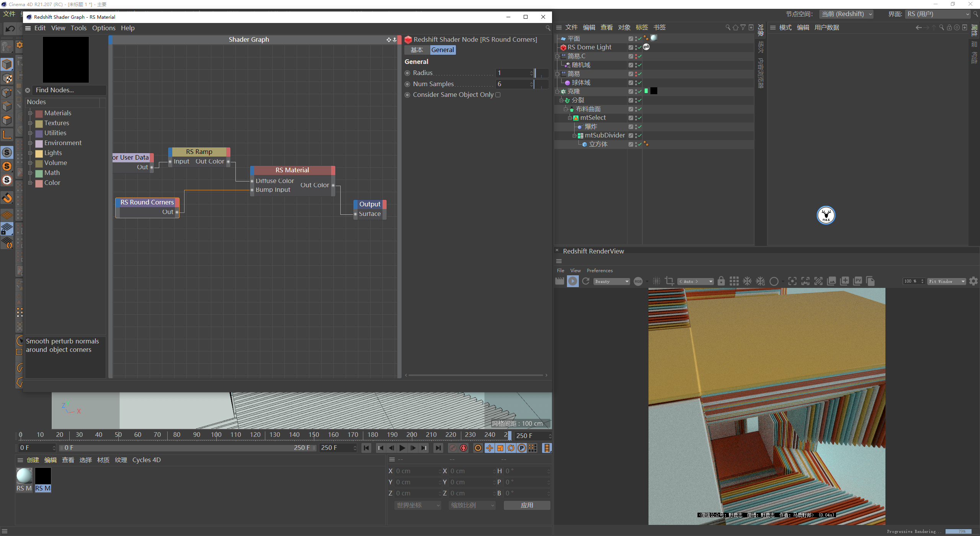The width and height of the screenshot is (980, 536).
Task: Click the undo arrow icon at top left
Action: [10, 29]
